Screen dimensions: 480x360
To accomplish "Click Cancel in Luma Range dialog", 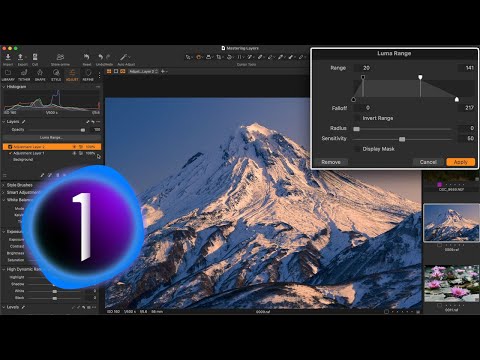I will [428, 162].
